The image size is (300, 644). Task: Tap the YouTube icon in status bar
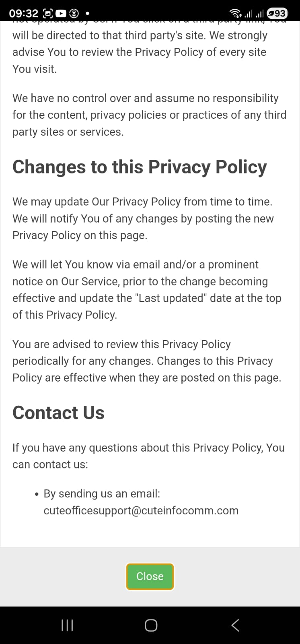(62, 14)
